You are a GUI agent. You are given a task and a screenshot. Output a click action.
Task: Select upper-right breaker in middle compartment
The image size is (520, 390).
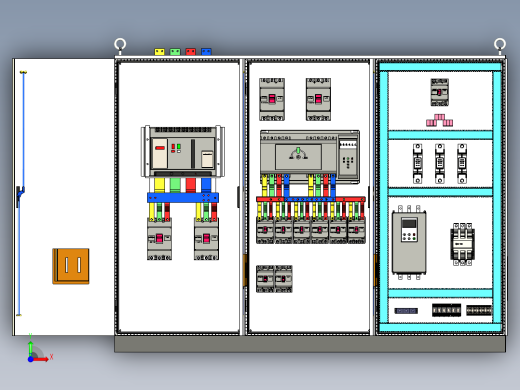click(x=318, y=99)
